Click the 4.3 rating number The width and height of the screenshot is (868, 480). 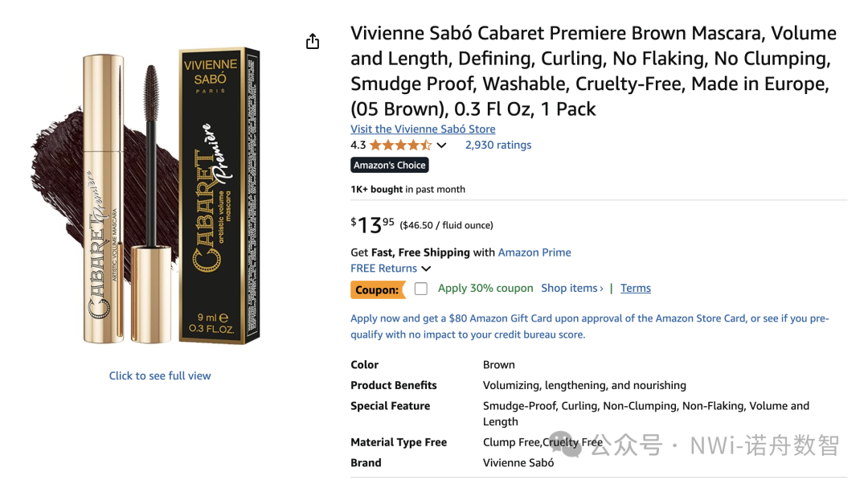358,146
